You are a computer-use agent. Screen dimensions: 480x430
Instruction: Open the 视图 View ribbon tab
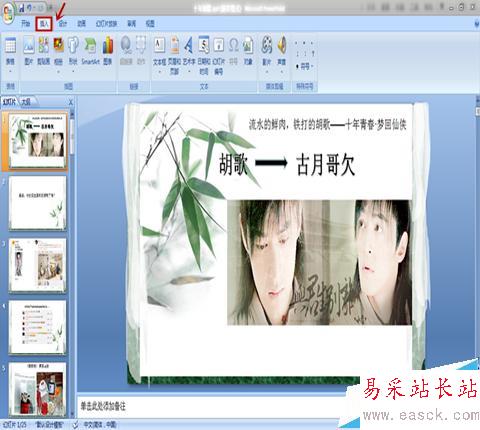click(150, 24)
